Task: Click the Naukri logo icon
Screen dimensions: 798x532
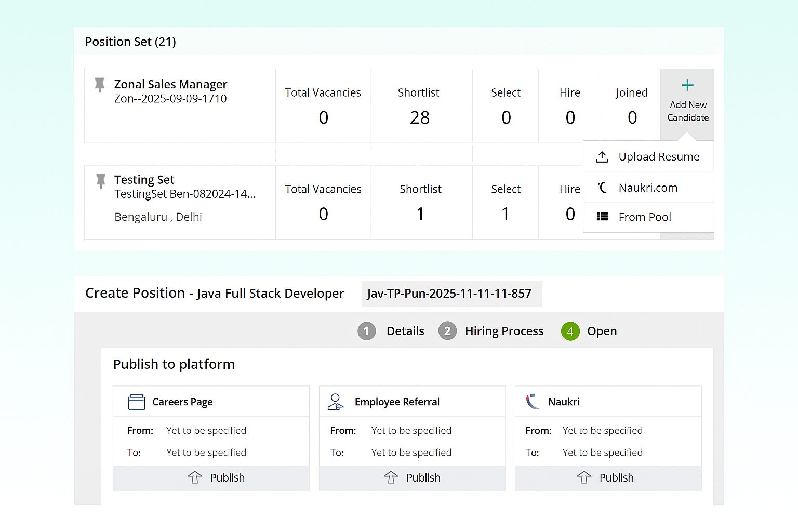Action: click(533, 402)
